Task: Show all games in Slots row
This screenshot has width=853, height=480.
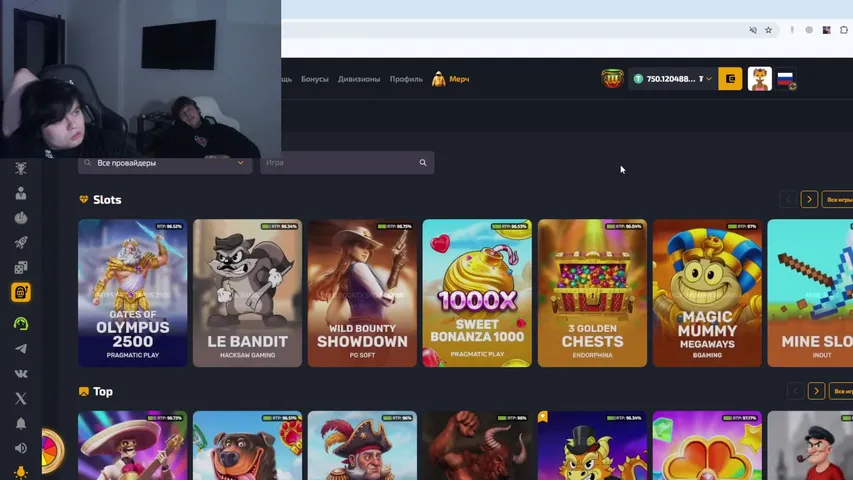Action: [838, 200]
